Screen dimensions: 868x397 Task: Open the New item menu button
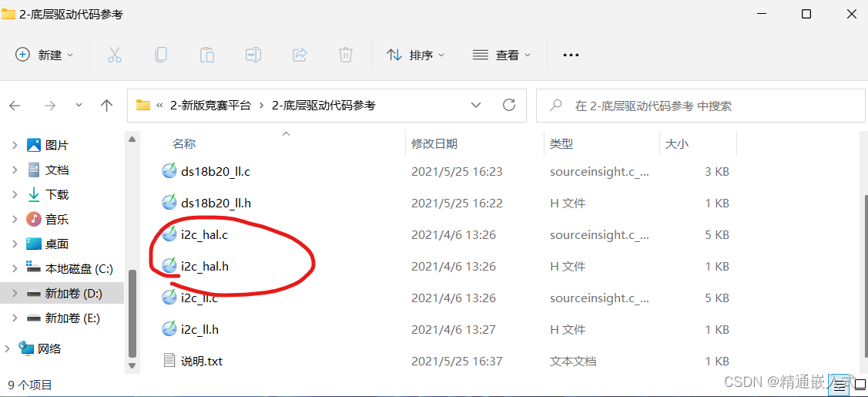[45, 55]
